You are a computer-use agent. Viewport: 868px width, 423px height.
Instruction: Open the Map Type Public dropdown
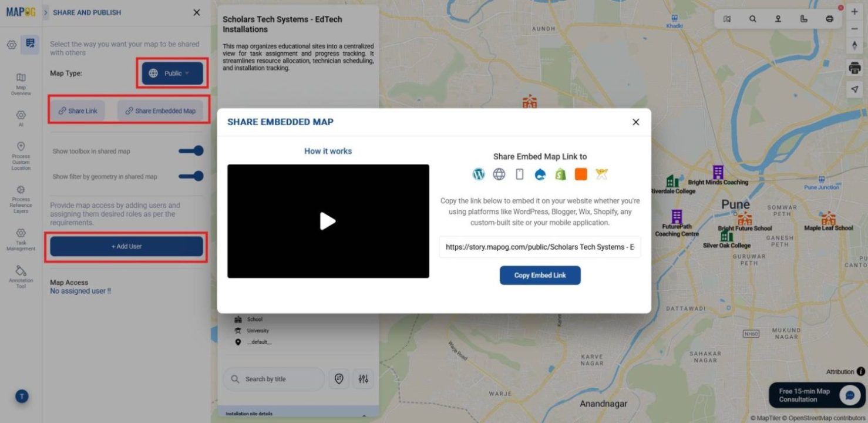coord(172,73)
